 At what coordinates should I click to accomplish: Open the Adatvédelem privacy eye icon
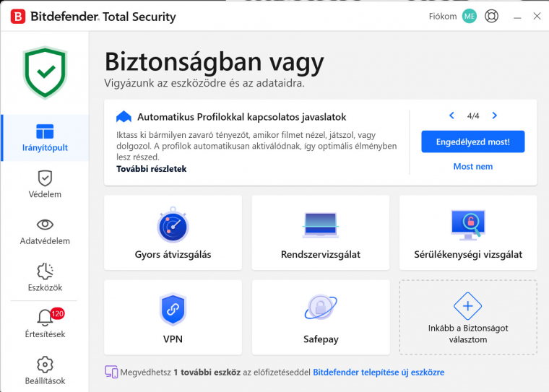pos(45,225)
